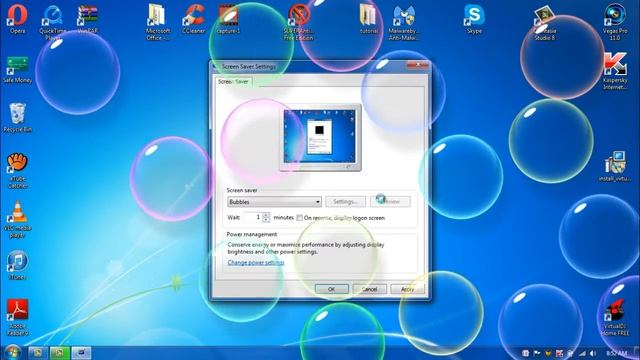Switch to the third taskbar window button
This screenshot has height=360, width=640.
(x=81, y=353)
